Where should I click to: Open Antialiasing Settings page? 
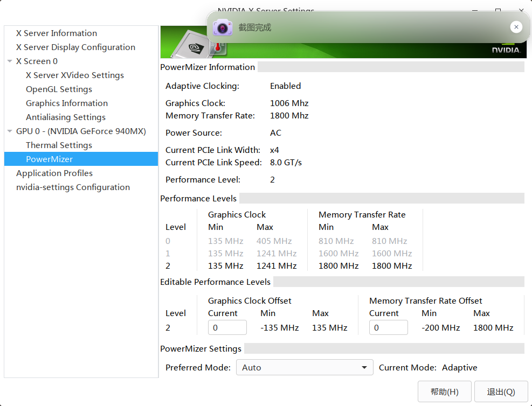[x=66, y=117]
